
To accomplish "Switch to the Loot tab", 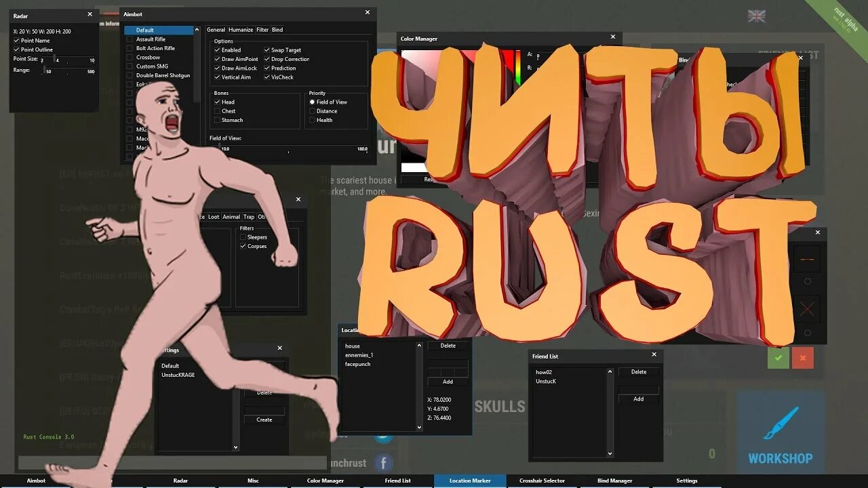I will pyautogui.click(x=214, y=217).
